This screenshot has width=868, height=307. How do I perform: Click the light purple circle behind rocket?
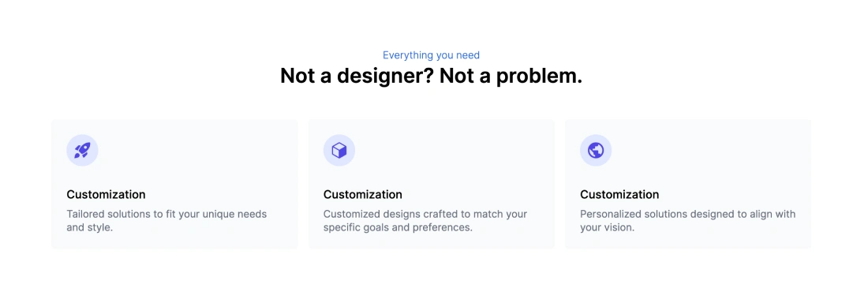click(82, 150)
